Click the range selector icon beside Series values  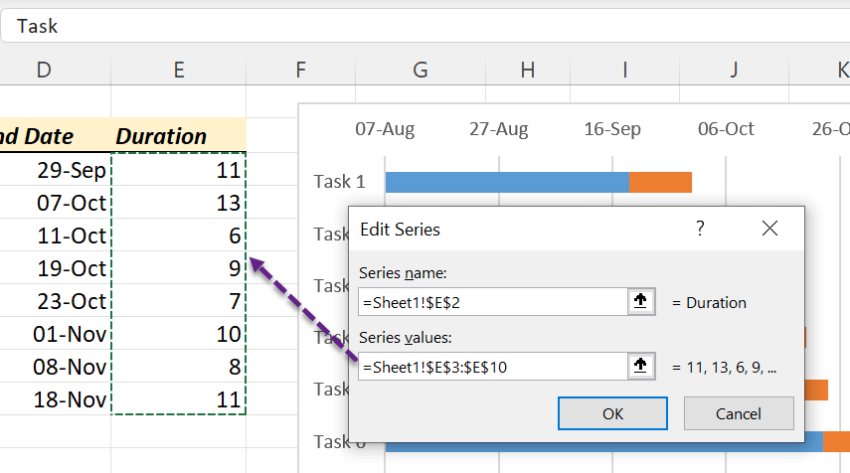pyautogui.click(x=640, y=367)
